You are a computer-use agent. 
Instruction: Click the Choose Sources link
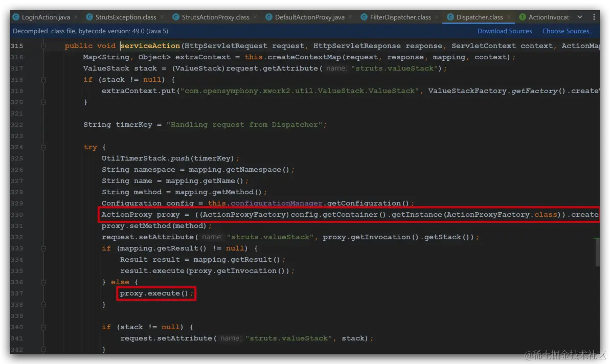568,31
